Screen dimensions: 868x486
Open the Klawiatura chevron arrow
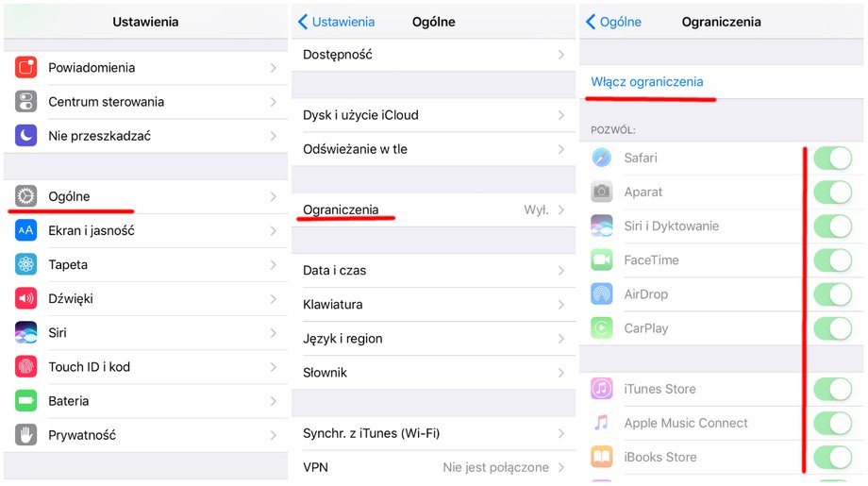[560, 305]
